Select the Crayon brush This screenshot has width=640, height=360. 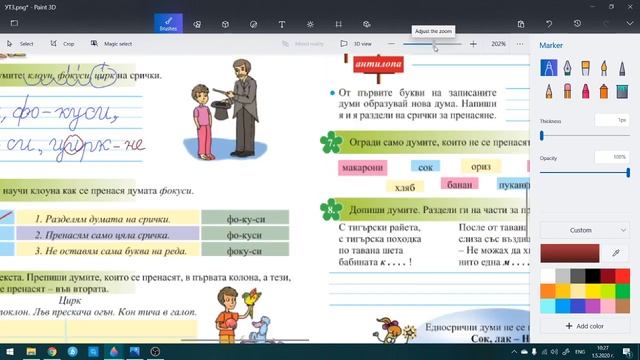coord(585,91)
